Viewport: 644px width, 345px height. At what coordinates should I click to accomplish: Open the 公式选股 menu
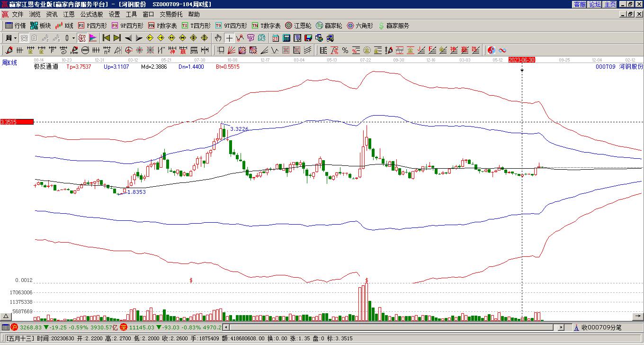91,15
